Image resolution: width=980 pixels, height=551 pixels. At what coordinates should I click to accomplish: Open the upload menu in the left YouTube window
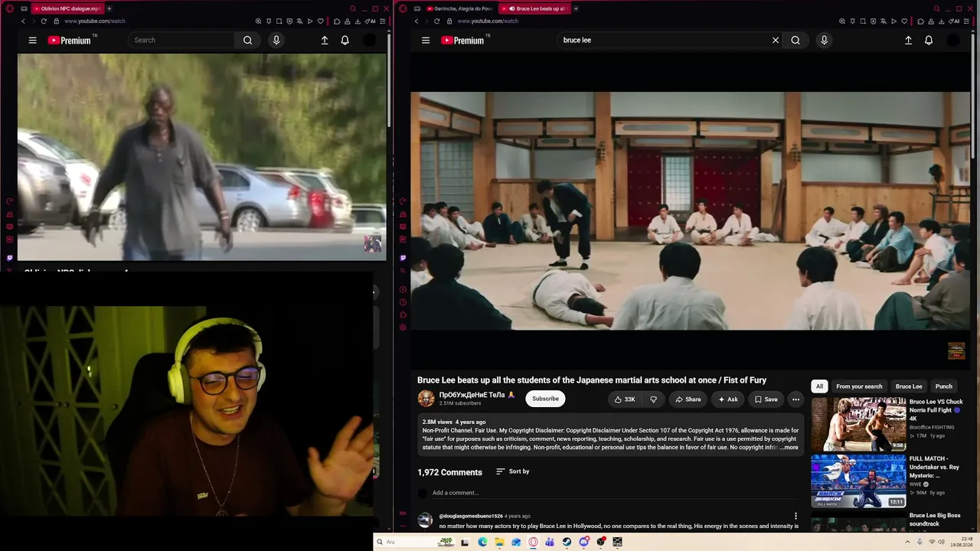325,40
